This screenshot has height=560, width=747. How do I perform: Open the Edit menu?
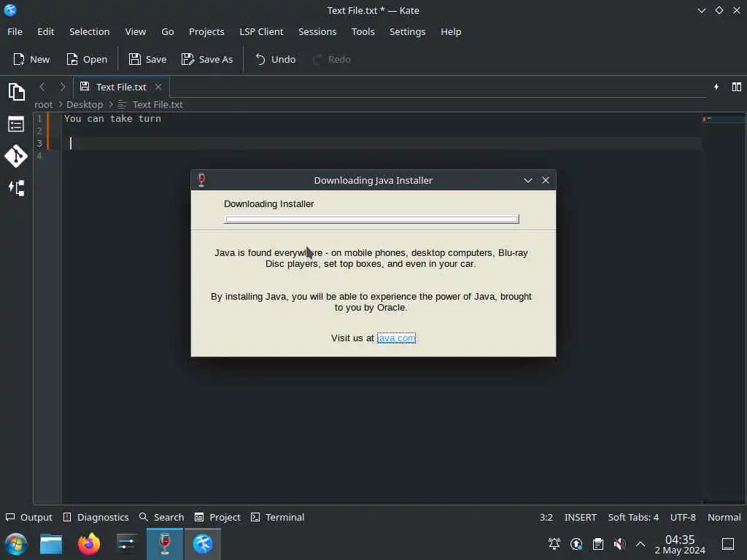pos(46,31)
